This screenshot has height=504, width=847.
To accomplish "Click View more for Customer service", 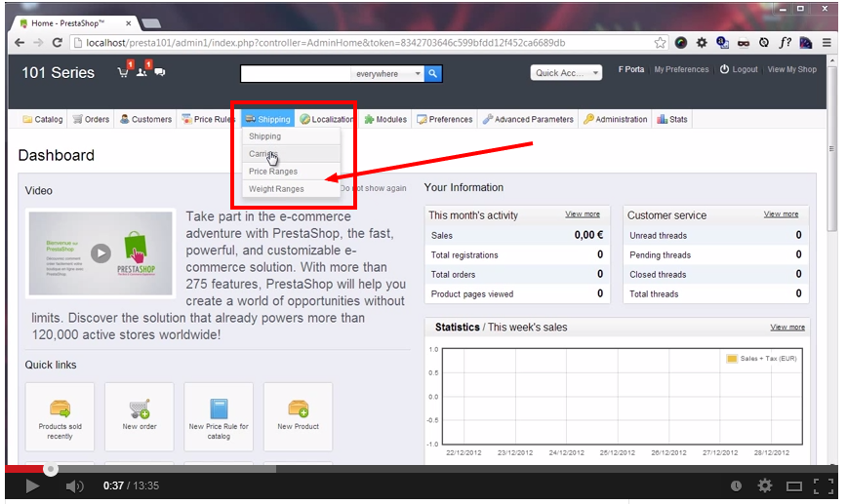I will (x=781, y=214).
